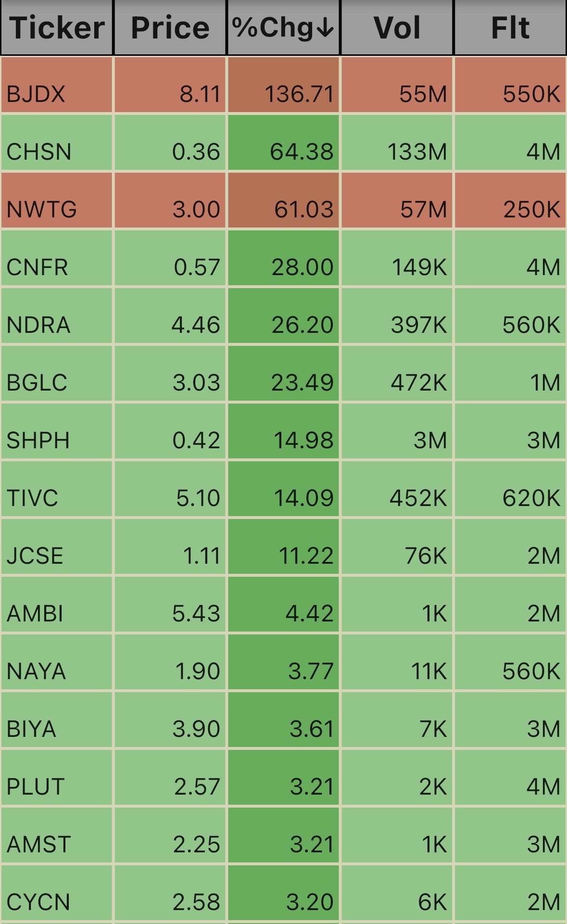Select the CNFR ticker symbol
This screenshot has width=567, height=924.
click(38, 267)
